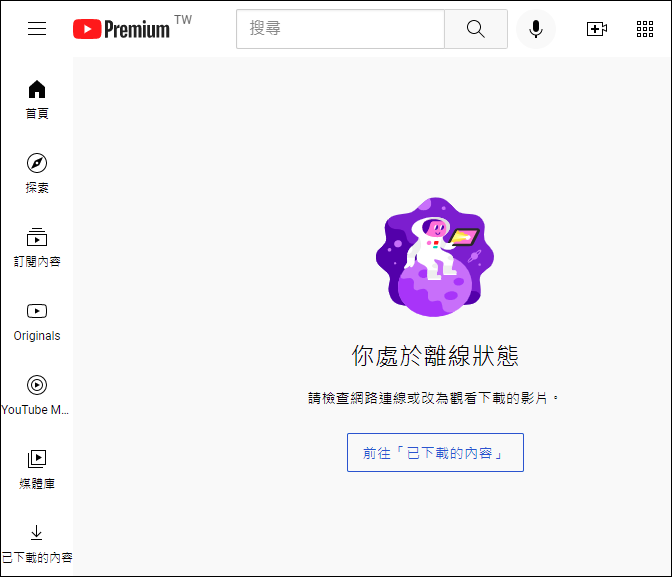Open the YouTube apps grid icon
The height and width of the screenshot is (577, 672).
pos(645,29)
